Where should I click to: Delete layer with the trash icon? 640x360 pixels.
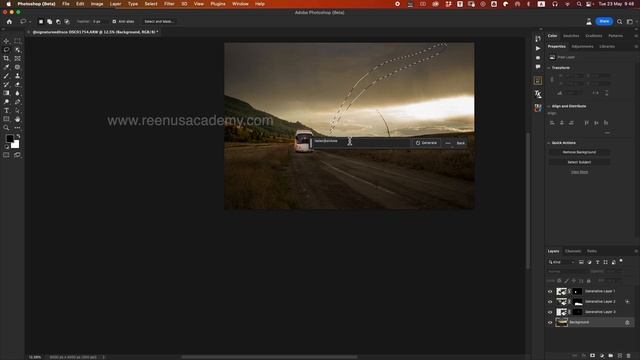pyautogui.click(x=628, y=356)
